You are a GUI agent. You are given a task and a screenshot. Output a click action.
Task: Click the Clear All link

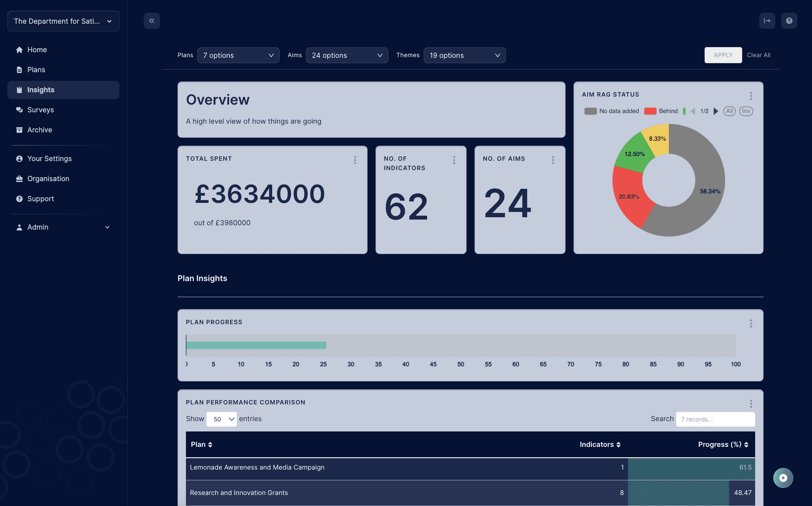point(758,55)
